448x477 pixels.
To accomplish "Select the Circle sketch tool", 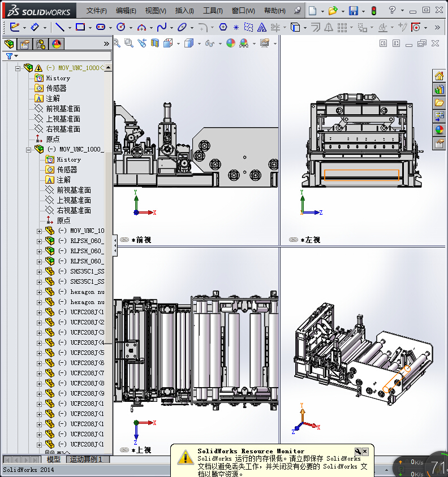I will tap(121, 27).
